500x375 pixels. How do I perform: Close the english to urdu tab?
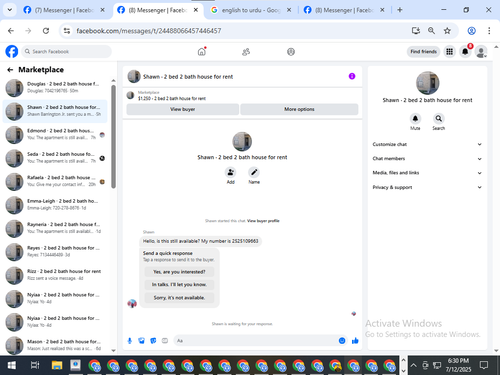point(289,10)
